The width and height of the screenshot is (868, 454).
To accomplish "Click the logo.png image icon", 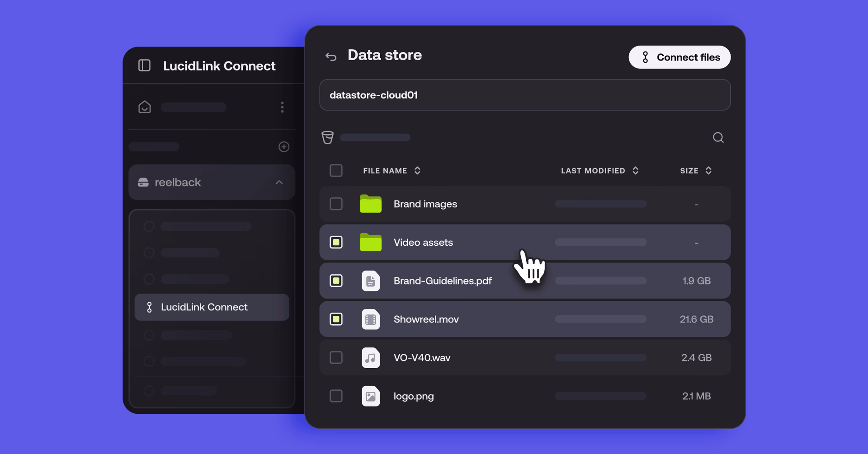I will pos(371,396).
